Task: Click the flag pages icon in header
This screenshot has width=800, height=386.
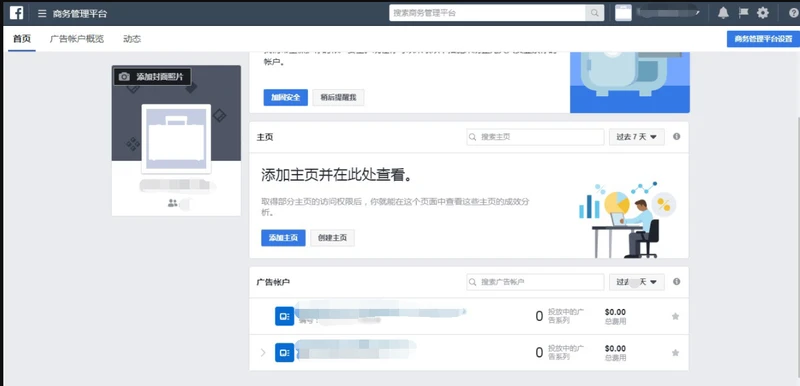Action: point(743,13)
